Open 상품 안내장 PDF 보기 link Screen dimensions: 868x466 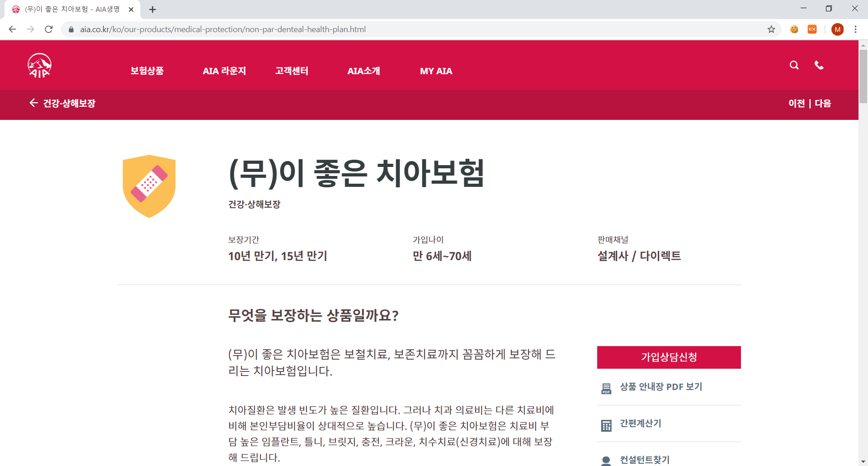[x=661, y=387]
